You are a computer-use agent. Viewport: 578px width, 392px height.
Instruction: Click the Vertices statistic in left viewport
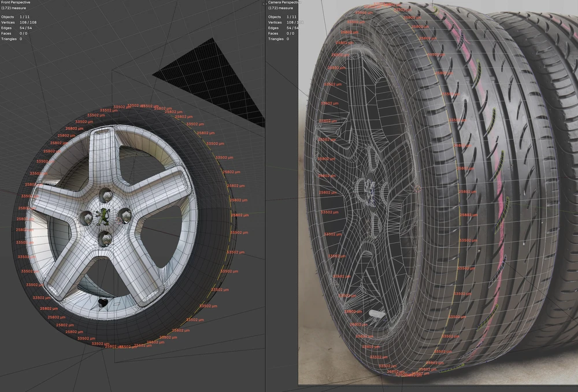(x=9, y=23)
